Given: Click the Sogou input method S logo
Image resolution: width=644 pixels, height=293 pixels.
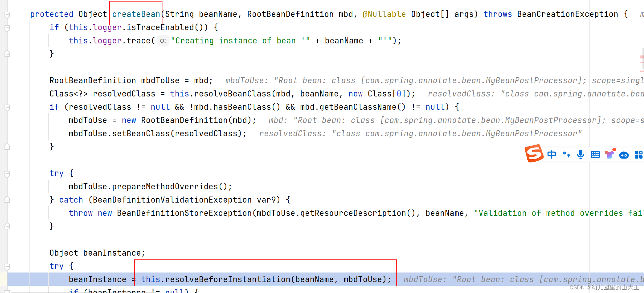Looking at the screenshot, I should (534, 154).
